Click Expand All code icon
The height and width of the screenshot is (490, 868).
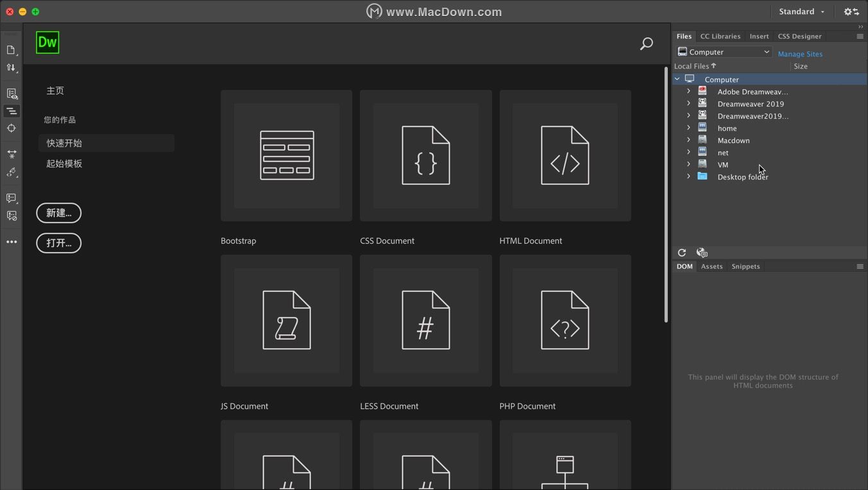[11, 155]
